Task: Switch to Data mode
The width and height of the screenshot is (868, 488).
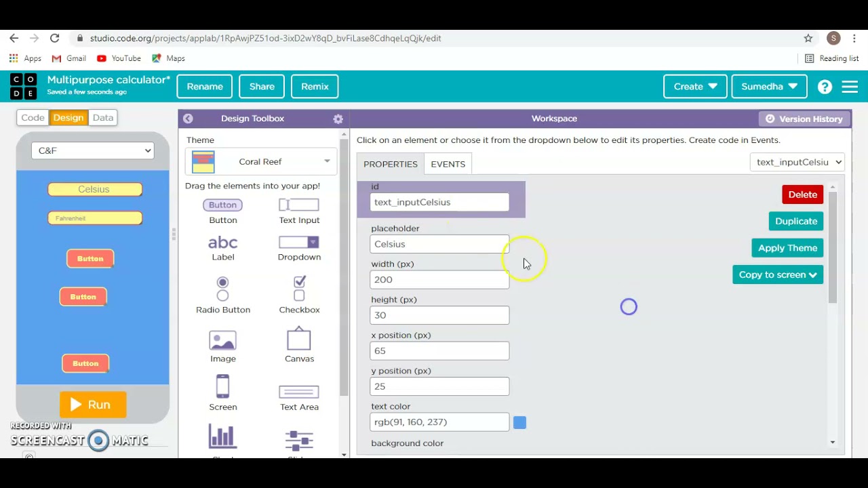Action: [x=103, y=117]
